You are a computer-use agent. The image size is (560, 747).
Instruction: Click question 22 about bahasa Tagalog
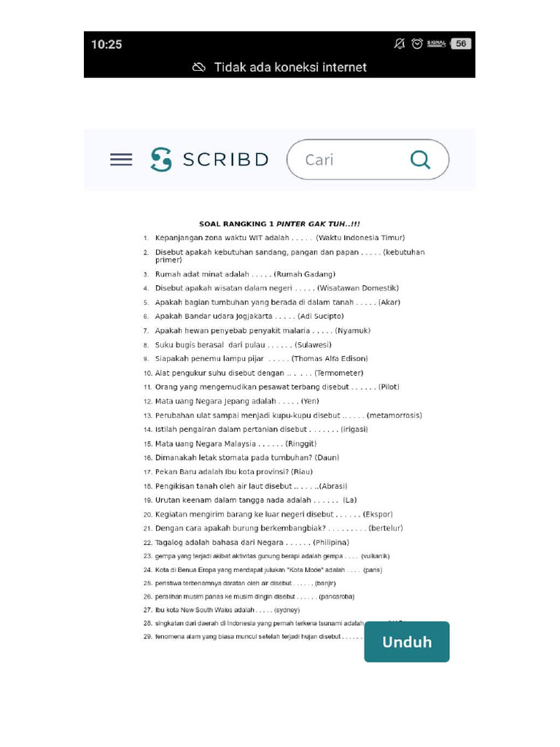pos(252,543)
